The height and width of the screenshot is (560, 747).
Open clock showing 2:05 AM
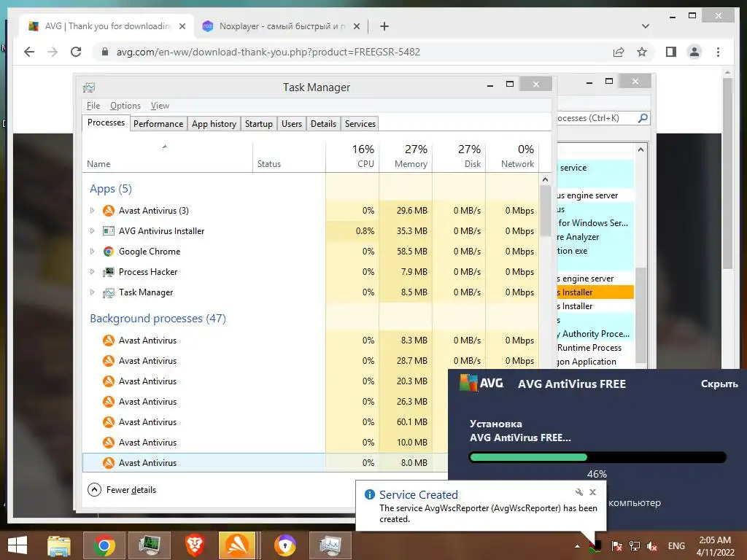click(x=715, y=546)
